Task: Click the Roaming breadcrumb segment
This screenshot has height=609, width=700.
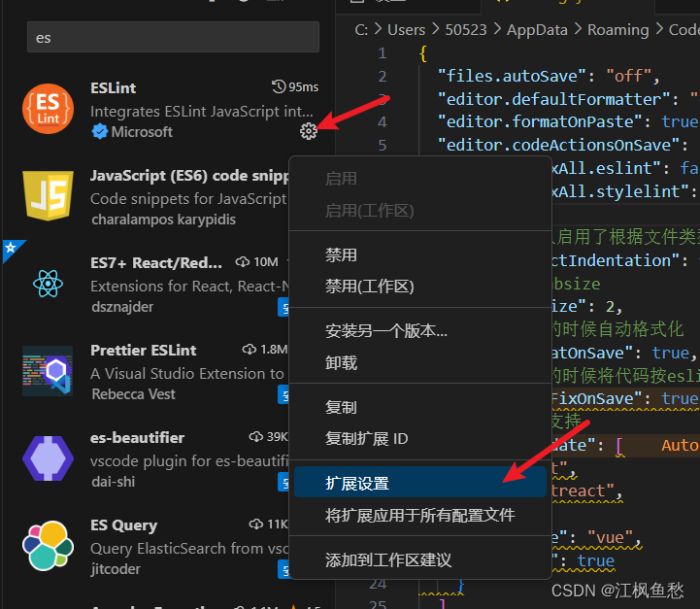Action: 617,30
